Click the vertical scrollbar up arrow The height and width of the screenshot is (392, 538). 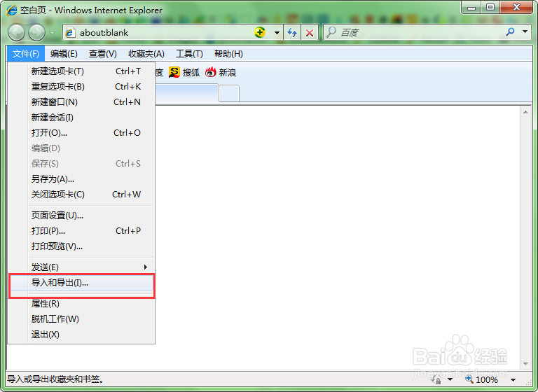click(525, 112)
